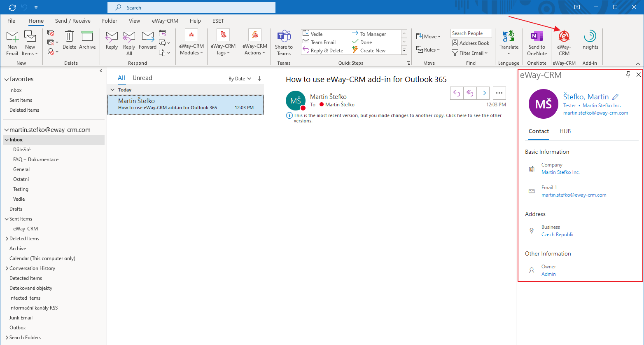
Task: Click Email 1 address link
Action: (x=574, y=195)
